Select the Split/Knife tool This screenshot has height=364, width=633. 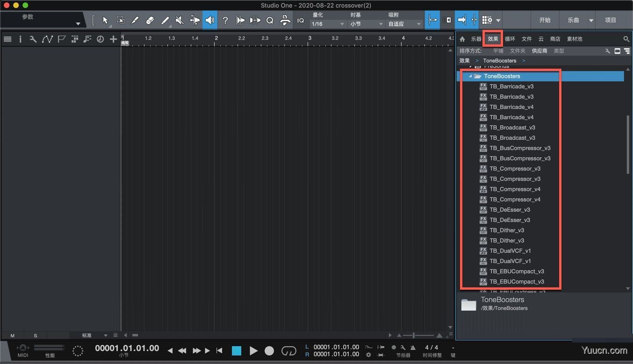tap(135, 20)
